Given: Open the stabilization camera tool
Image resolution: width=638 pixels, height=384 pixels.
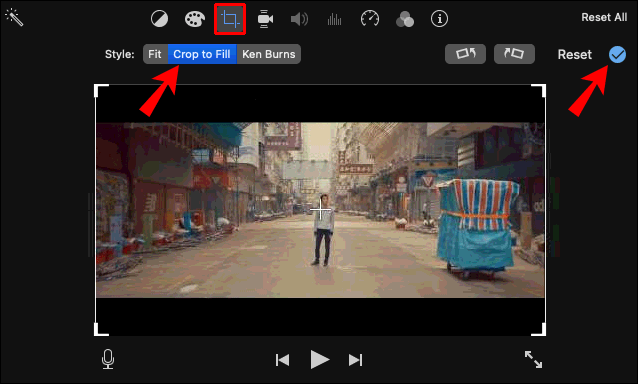Looking at the screenshot, I should [x=265, y=19].
